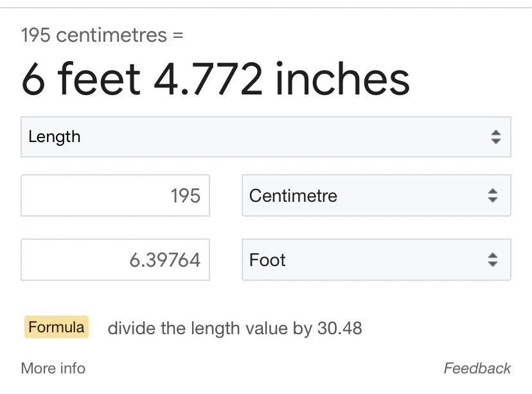Click the up arrow on the Length selector
This screenshot has width=532, height=394.
(495, 132)
